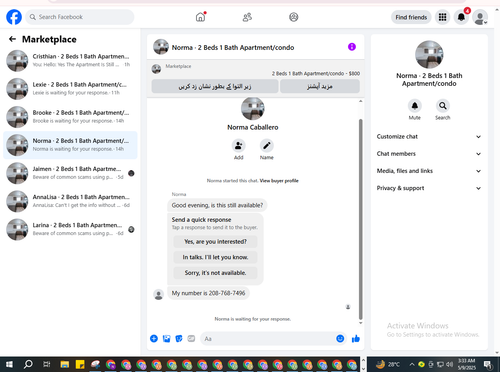Image resolution: width=500 pixels, height=372 pixels.
Task: Send a thumbs-up like
Action: [x=356, y=339]
